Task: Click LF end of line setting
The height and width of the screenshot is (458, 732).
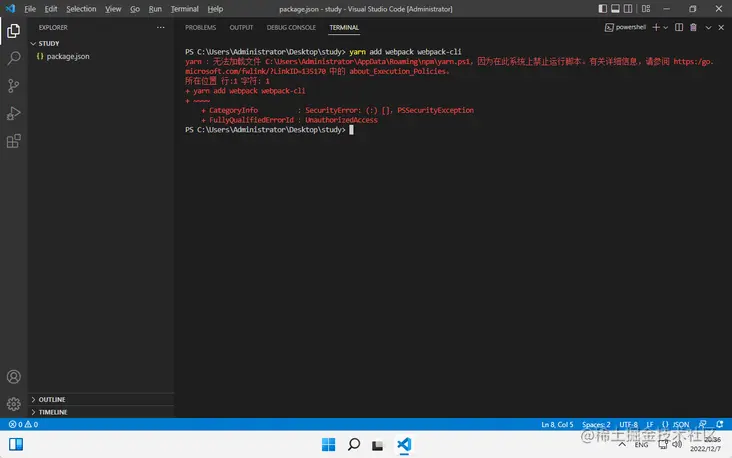Action: 650,424
